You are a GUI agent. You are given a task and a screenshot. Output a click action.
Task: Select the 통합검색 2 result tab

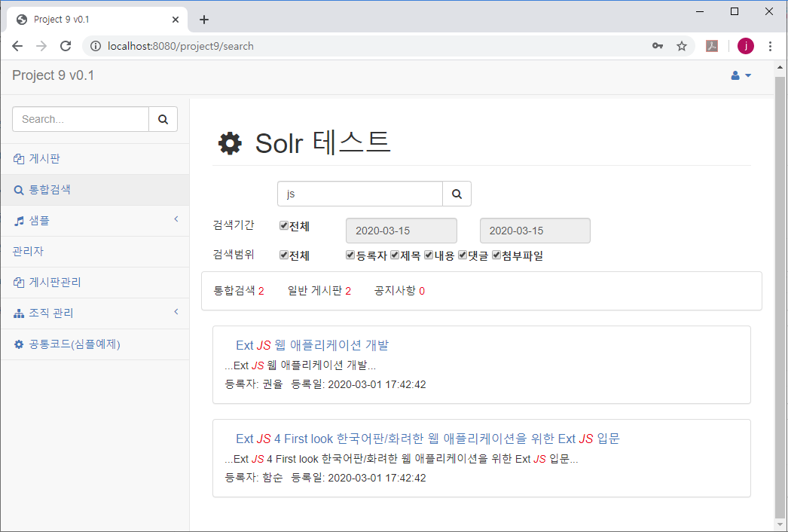[239, 291]
